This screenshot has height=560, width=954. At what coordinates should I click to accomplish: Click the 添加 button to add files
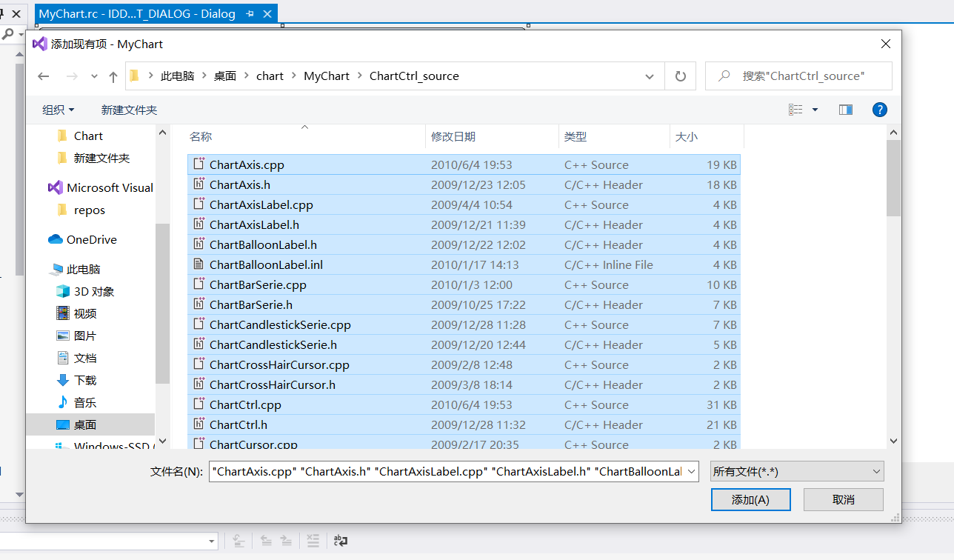click(x=750, y=499)
